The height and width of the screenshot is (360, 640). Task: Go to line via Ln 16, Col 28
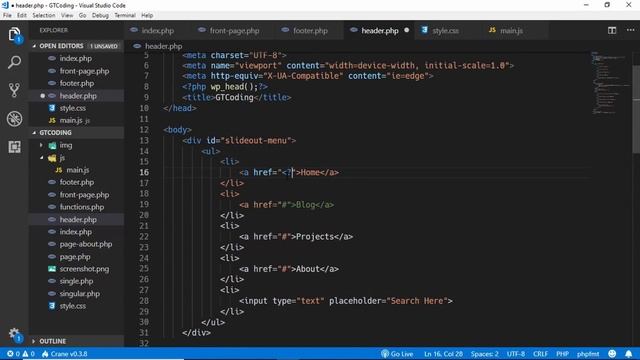443,354
